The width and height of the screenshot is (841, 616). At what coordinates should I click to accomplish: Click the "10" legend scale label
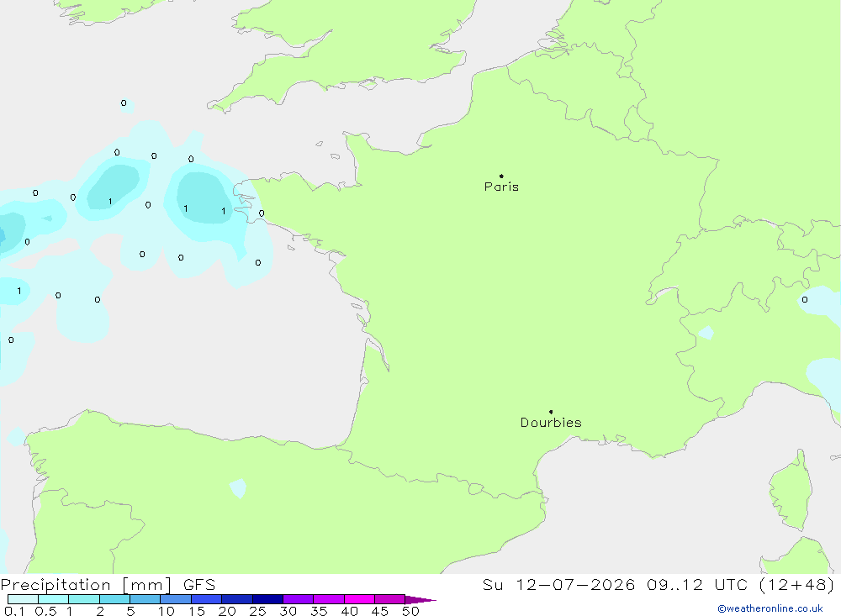coord(167,611)
